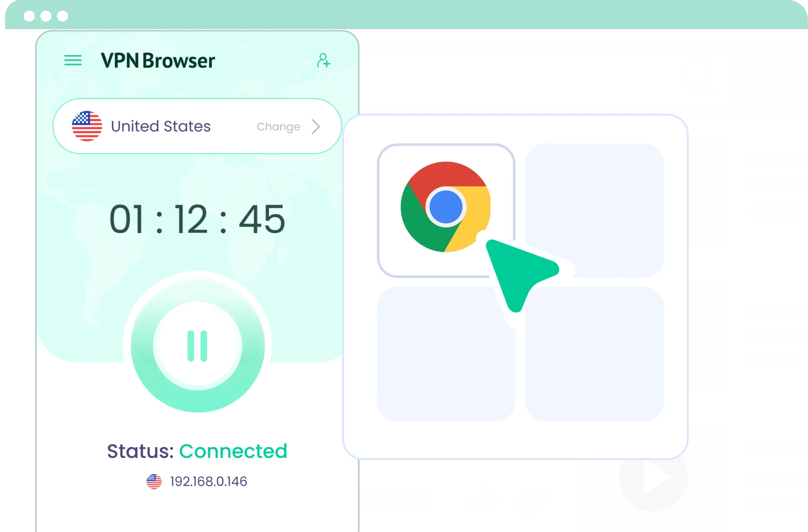Image resolution: width=808 pixels, height=532 pixels.
Task: Click the VPN Browser title
Action: coord(158,61)
